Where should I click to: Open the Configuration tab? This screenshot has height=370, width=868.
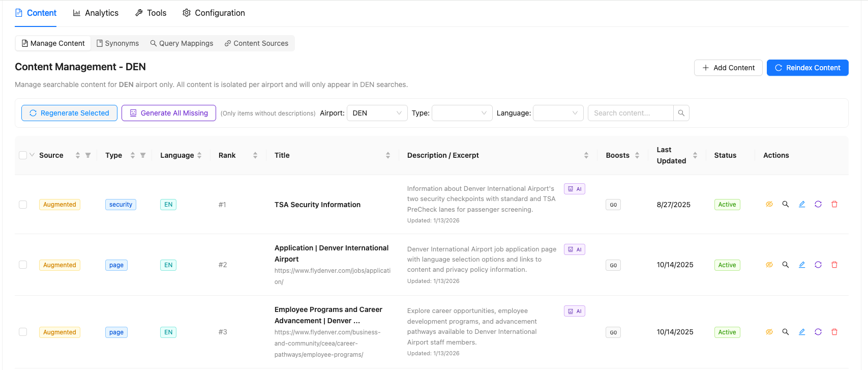pos(214,13)
